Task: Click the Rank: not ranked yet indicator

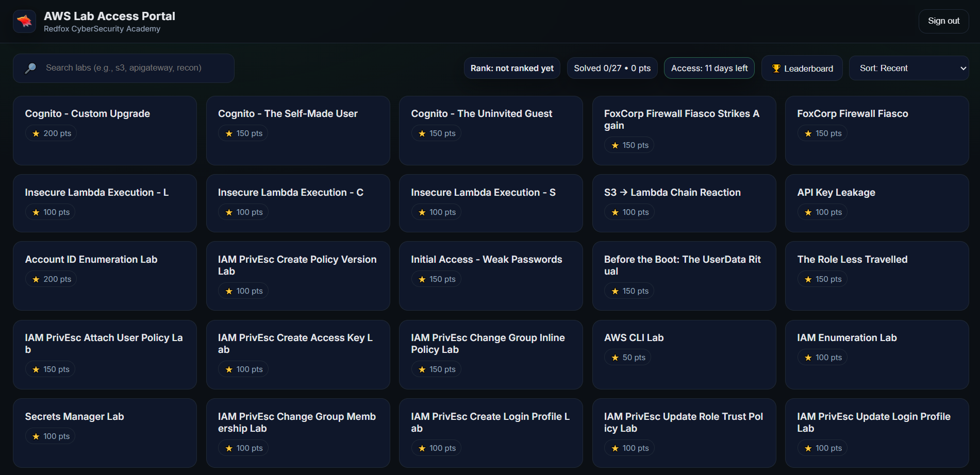Action: pos(511,67)
